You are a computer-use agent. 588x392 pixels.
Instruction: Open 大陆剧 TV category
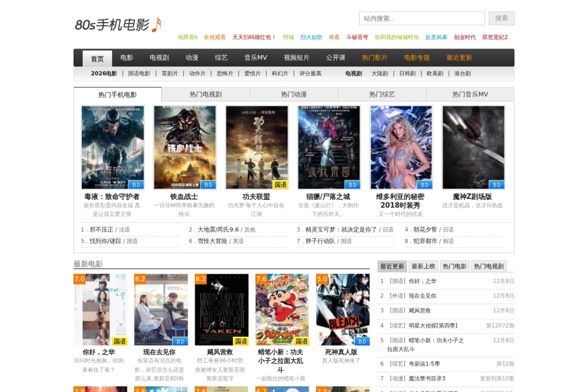(380, 73)
